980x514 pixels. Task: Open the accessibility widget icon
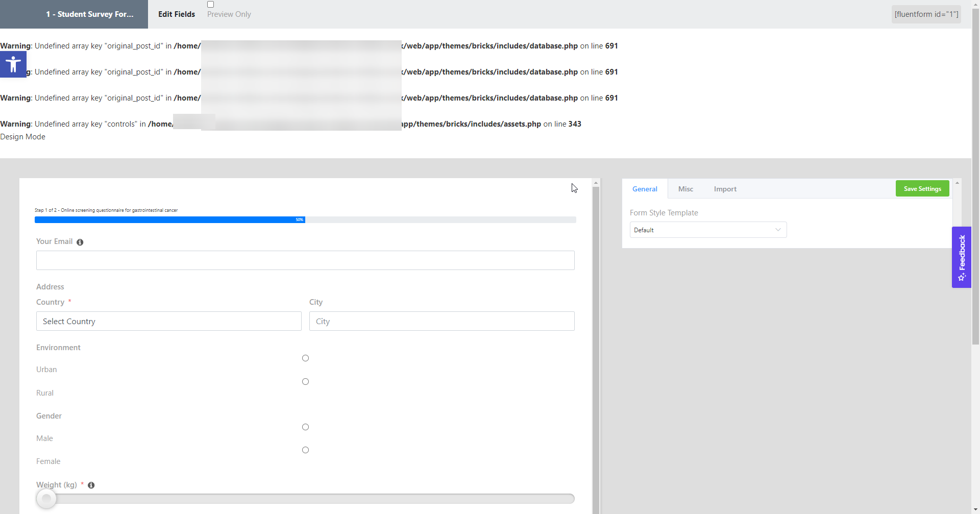13,64
